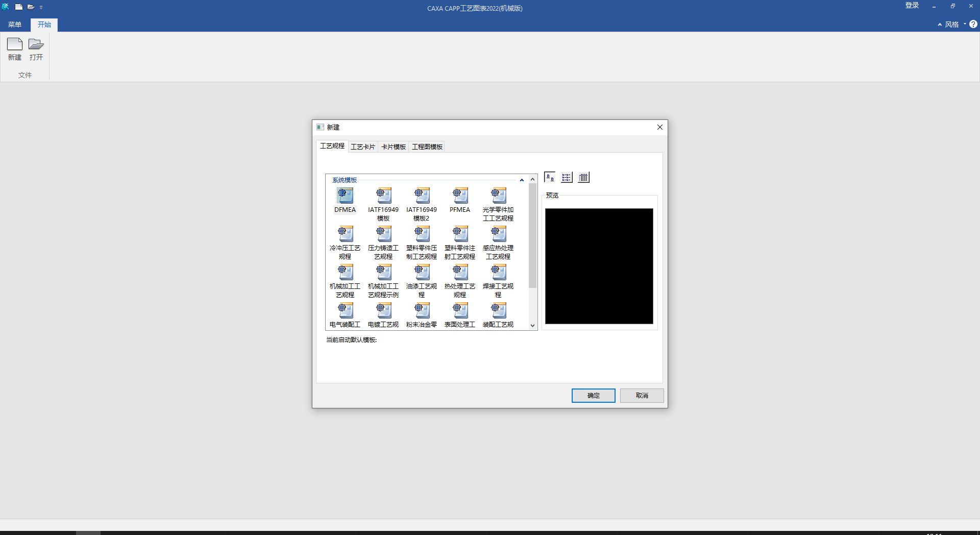The height and width of the screenshot is (535, 980).
Task: Click the black preview thumbnail
Action: click(599, 266)
